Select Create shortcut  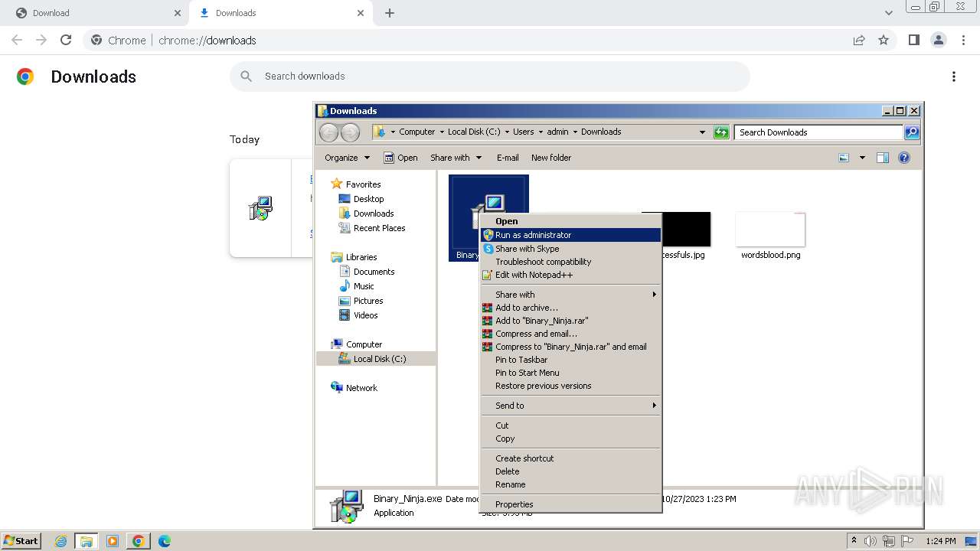coord(570,458)
